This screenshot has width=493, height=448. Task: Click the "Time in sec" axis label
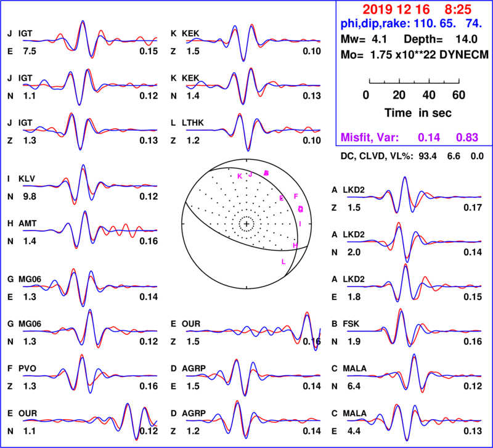coord(418,113)
